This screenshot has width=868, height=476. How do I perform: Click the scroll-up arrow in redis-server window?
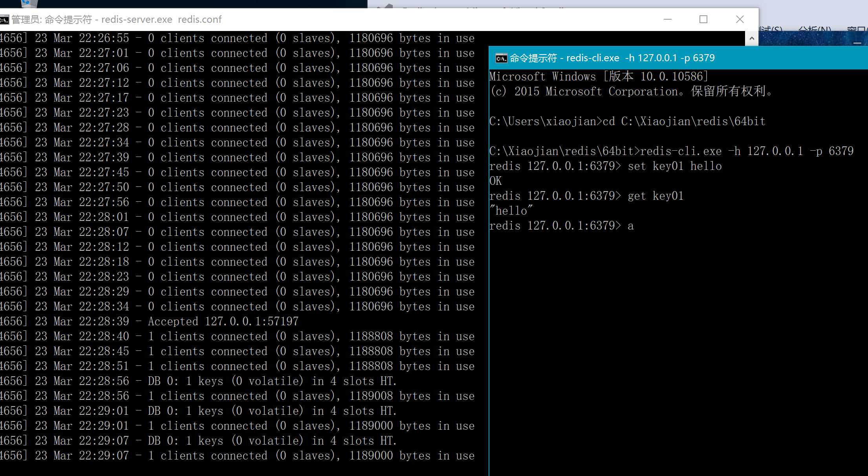pos(752,38)
